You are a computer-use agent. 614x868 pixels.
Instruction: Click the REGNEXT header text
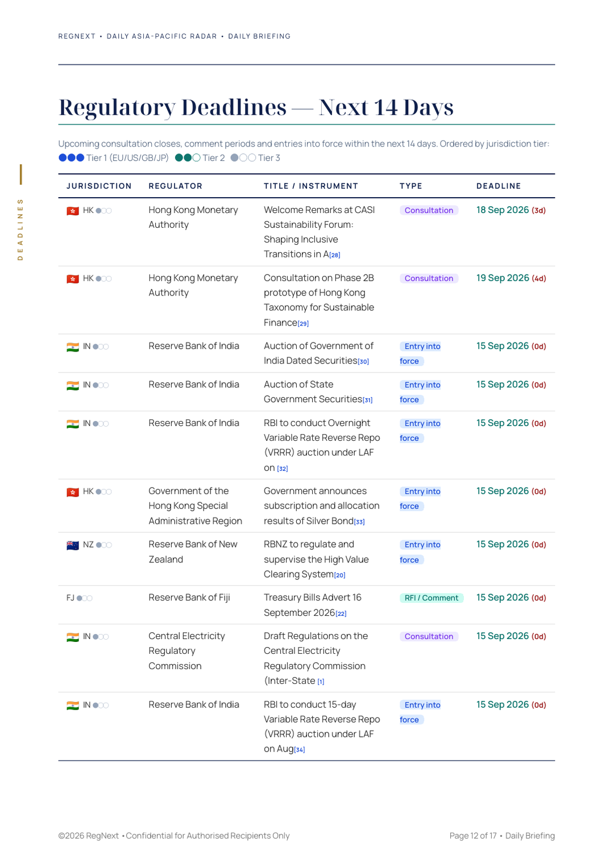(77, 36)
